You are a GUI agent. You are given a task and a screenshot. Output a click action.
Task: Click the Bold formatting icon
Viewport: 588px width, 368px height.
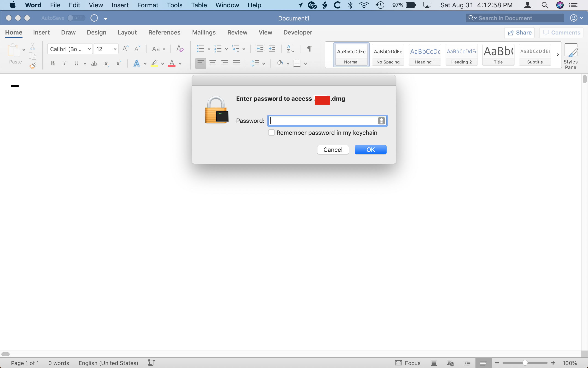52,63
